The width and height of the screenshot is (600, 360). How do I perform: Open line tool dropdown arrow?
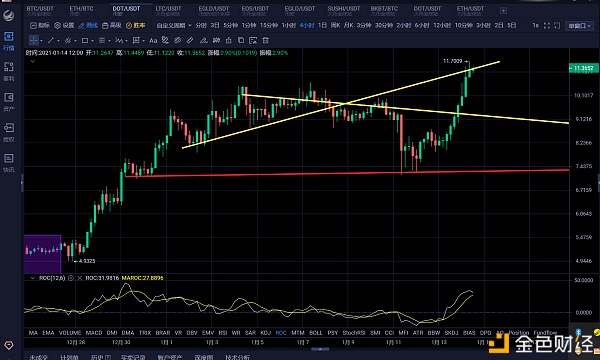(58, 41)
